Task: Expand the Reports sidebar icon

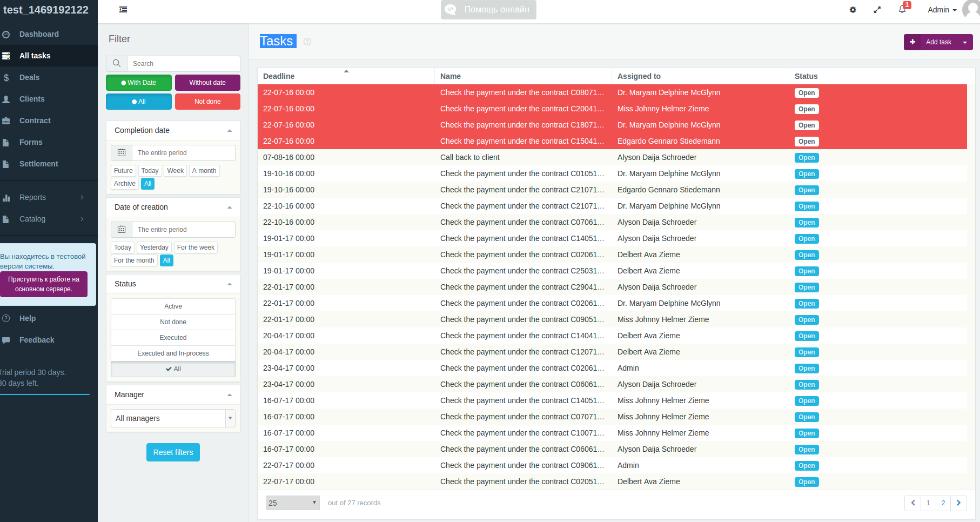Action: pos(7,197)
